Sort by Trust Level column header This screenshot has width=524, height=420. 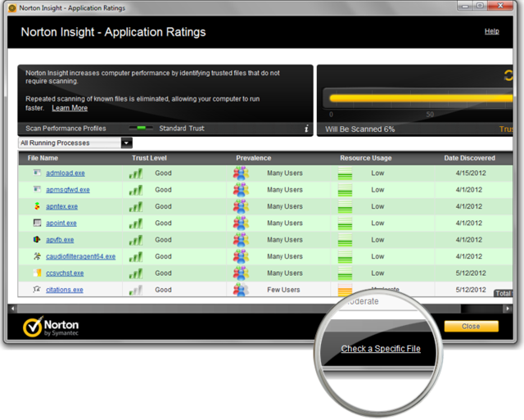click(149, 158)
